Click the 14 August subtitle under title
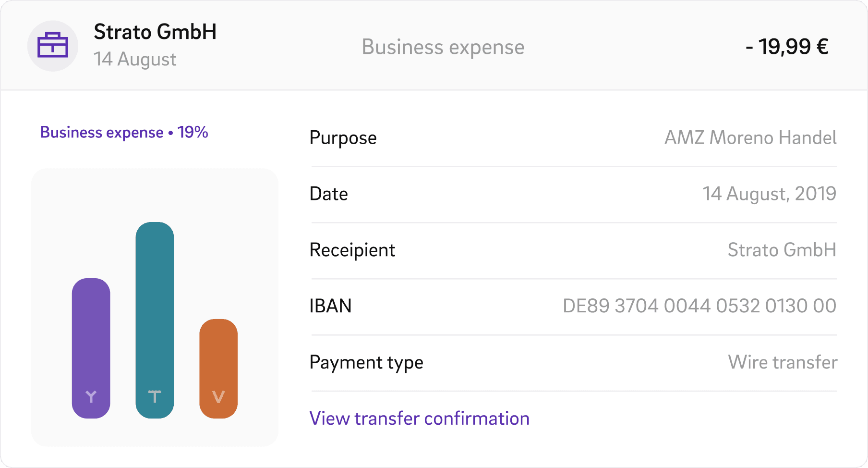This screenshot has width=868, height=468. (x=135, y=60)
